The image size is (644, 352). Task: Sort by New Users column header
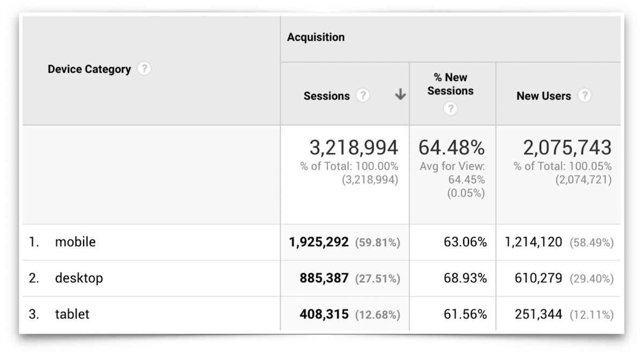pos(543,96)
